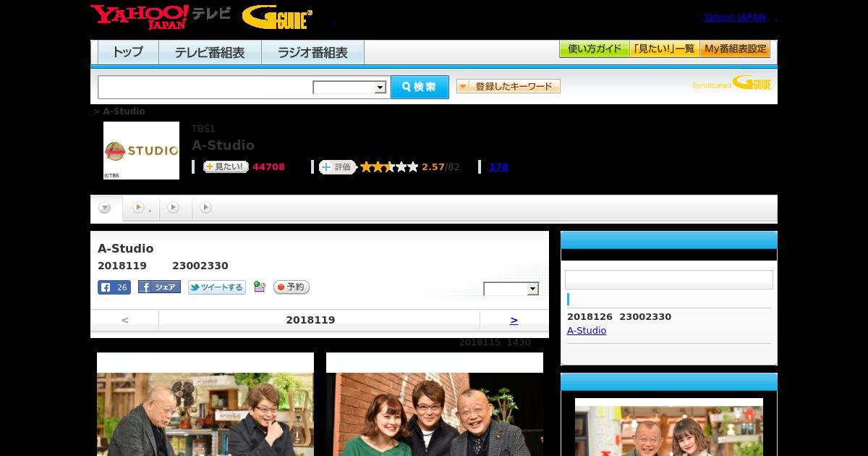Click the A-Studio title in header
The width and height of the screenshot is (868, 456).
[x=223, y=145]
